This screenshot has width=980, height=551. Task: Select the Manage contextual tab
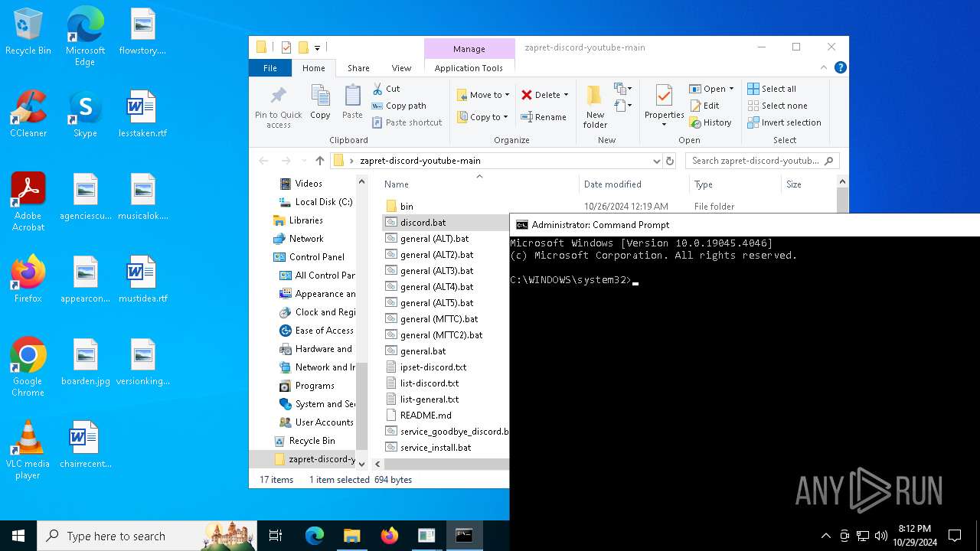[x=469, y=48]
